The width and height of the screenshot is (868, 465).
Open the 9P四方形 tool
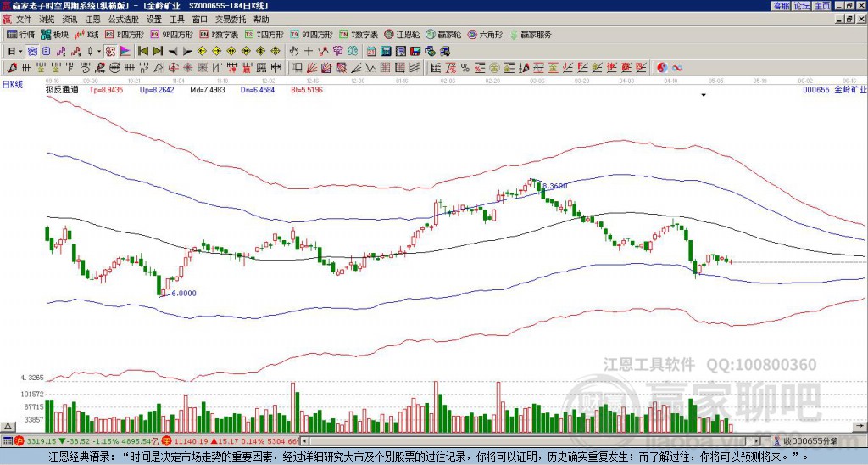tap(171, 34)
